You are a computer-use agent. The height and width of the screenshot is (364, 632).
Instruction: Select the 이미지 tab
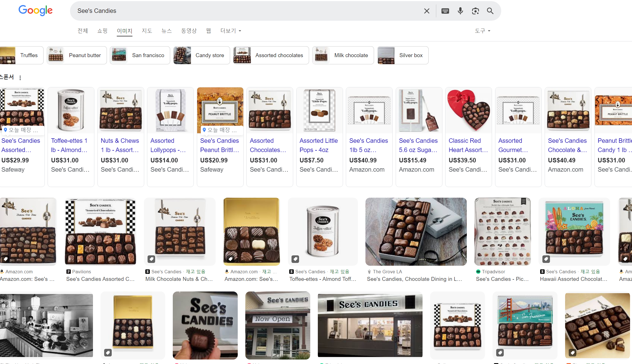point(125,31)
